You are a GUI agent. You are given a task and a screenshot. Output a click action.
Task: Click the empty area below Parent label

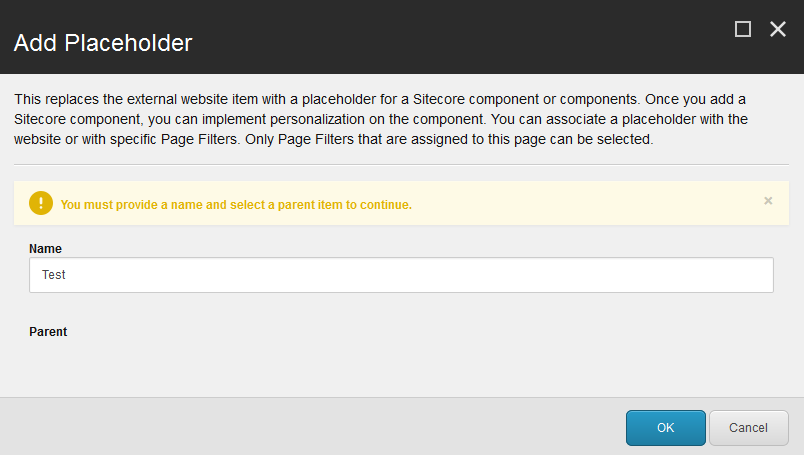click(400, 365)
